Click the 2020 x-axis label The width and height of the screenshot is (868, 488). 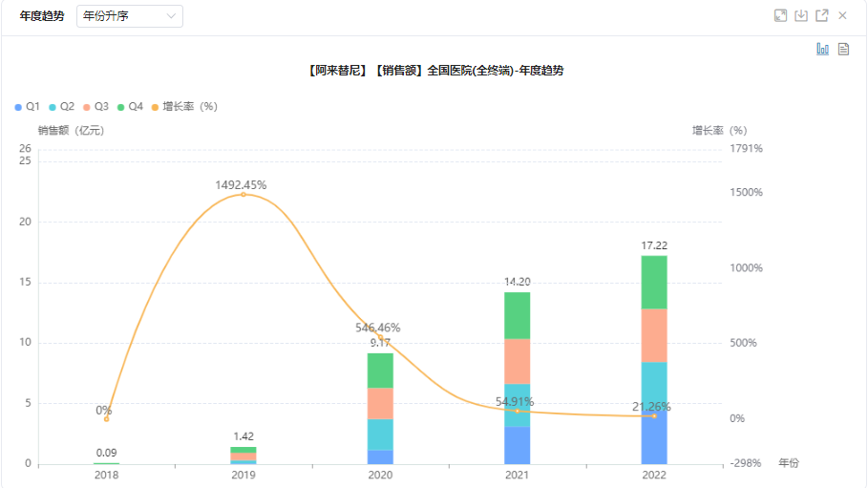pyautogui.click(x=380, y=475)
